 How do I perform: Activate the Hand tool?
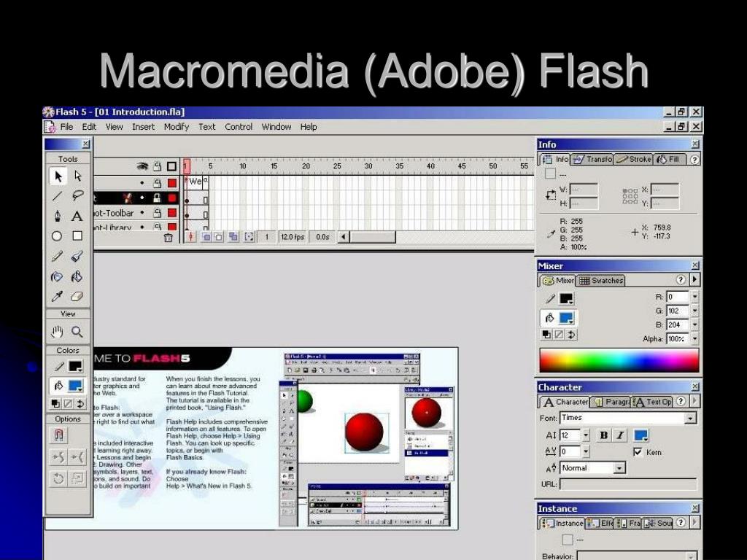point(57,332)
